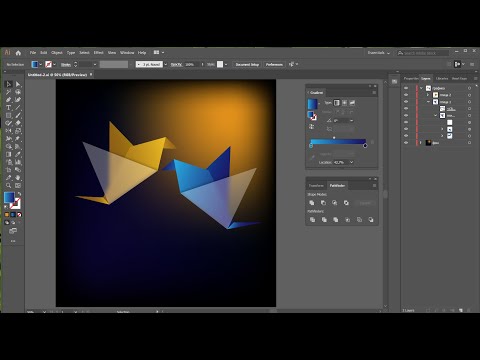Select the Pen tool
The width and height of the screenshot is (480, 360).
tap(9, 100)
